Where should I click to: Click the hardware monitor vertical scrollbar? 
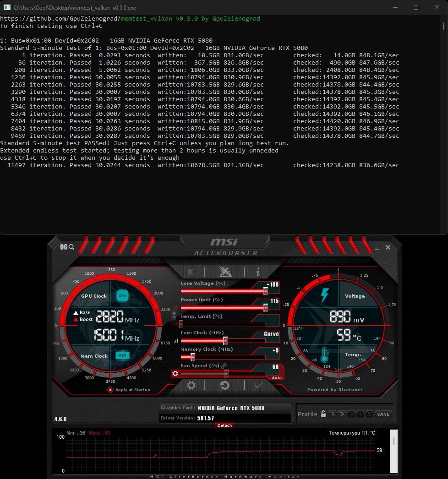pos(393,451)
